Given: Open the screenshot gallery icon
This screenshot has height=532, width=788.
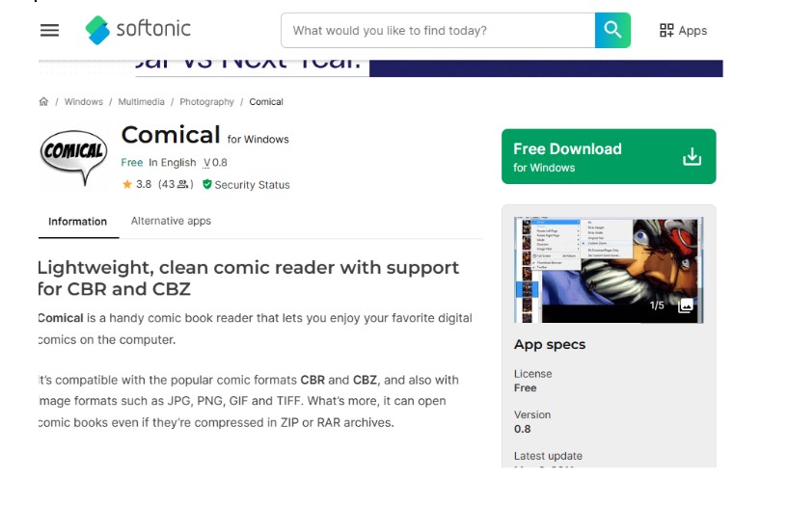Looking at the screenshot, I should tap(686, 306).
